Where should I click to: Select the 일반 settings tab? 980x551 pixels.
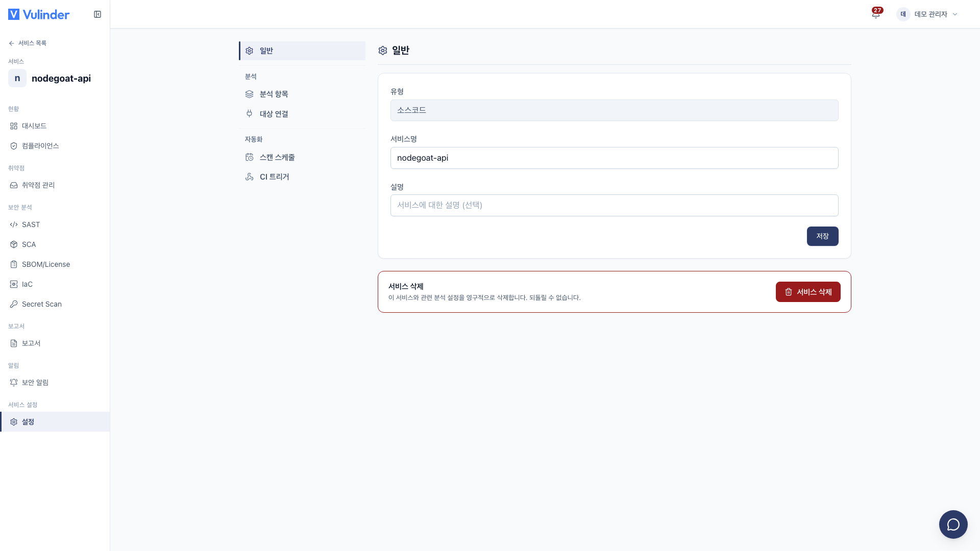[302, 51]
